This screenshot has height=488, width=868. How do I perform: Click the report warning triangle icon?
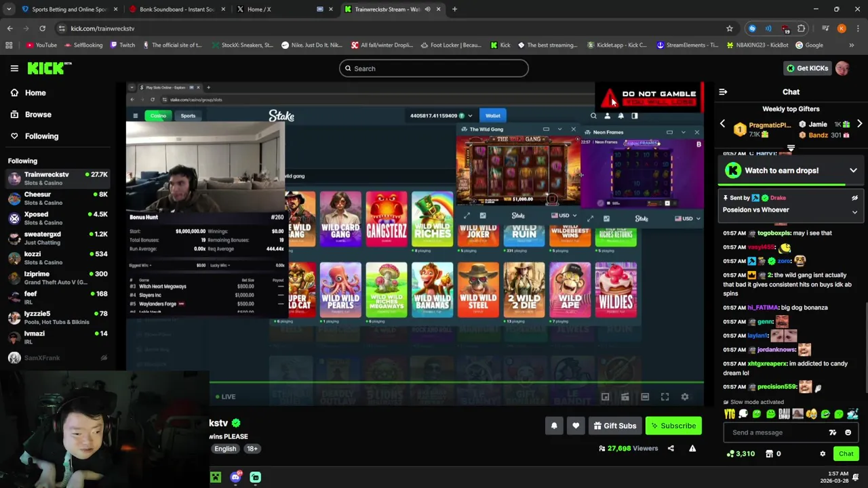click(x=692, y=448)
